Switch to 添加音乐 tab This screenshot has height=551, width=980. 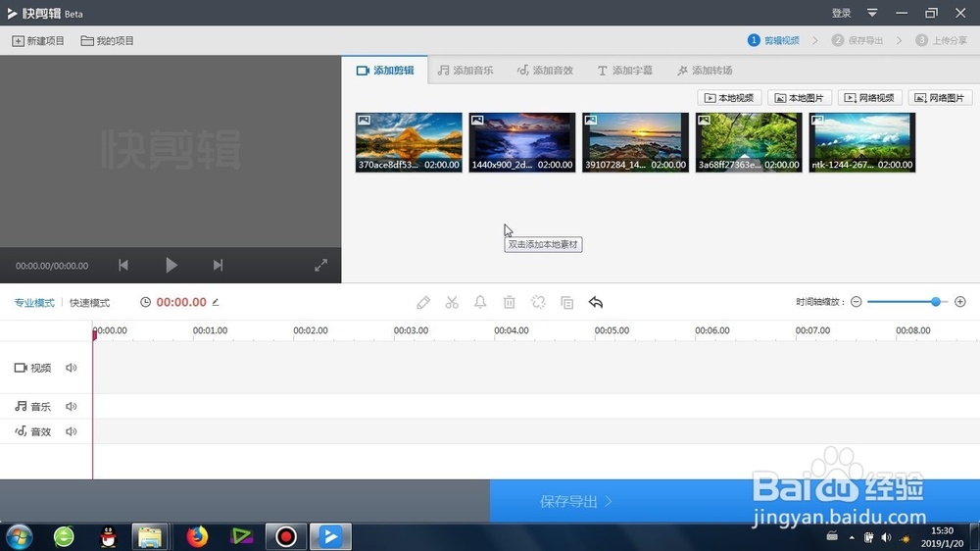pos(465,70)
